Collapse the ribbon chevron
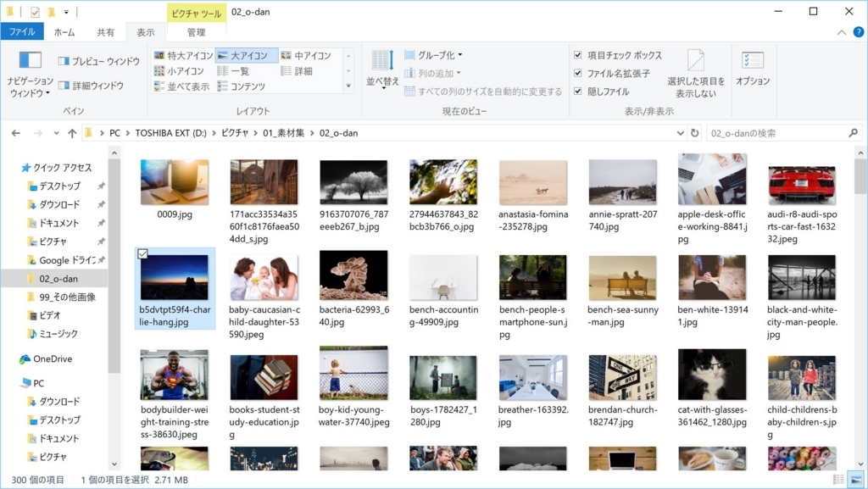 click(x=842, y=32)
